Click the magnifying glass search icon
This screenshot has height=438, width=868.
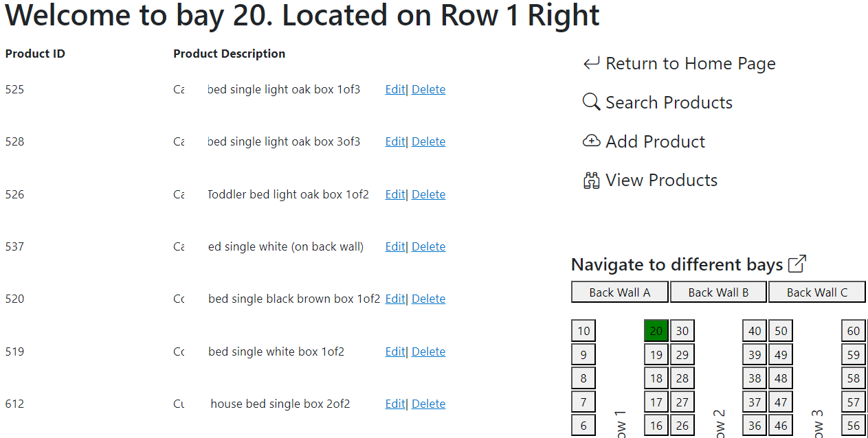[x=591, y=102]
